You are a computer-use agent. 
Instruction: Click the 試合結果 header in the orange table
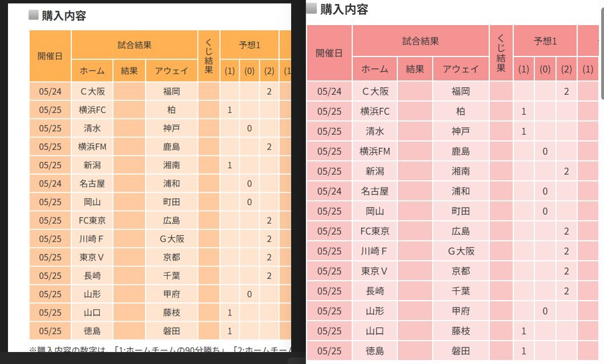(x=134, y=45)
